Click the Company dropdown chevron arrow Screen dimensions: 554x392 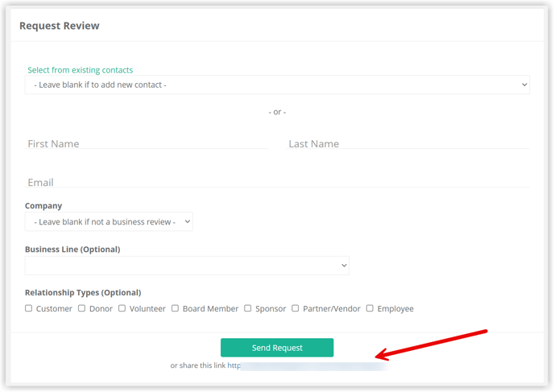coord(188,222)
